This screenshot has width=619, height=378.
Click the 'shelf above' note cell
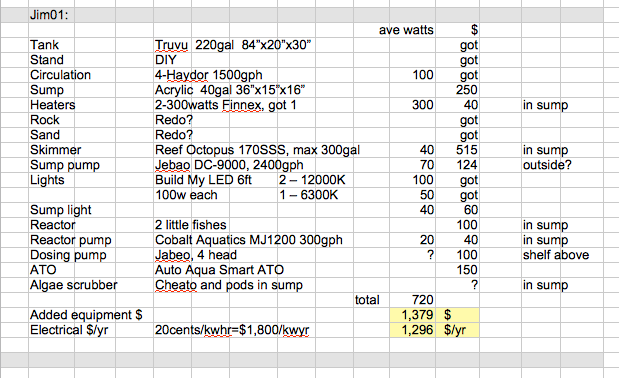click(x=556, y=255)
